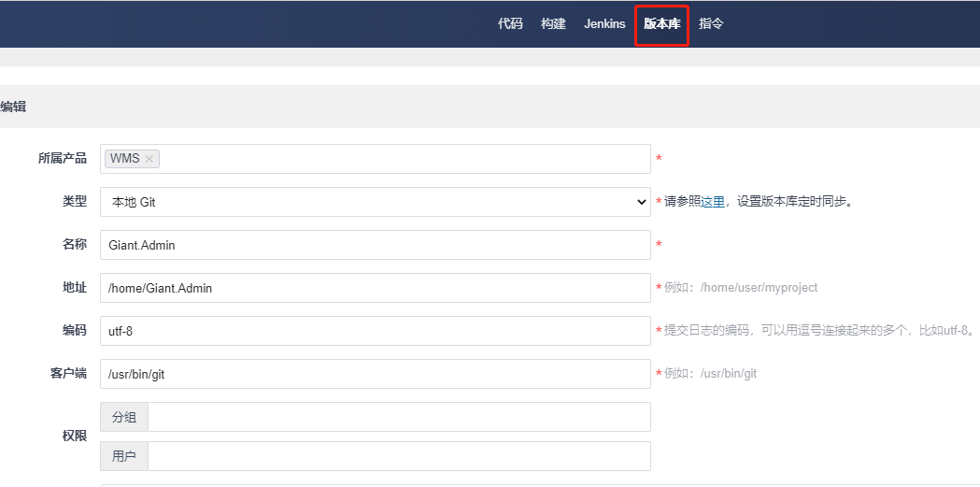This screenshot has width=980, height=487.
Task: Click the hint text 例如：/home/user/myproject
Action: point(741,288)
